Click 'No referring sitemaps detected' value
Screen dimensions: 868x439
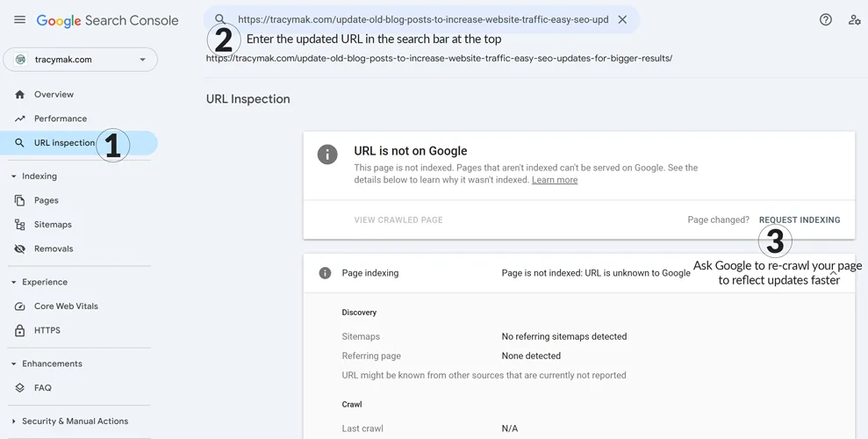pos(564,336)
